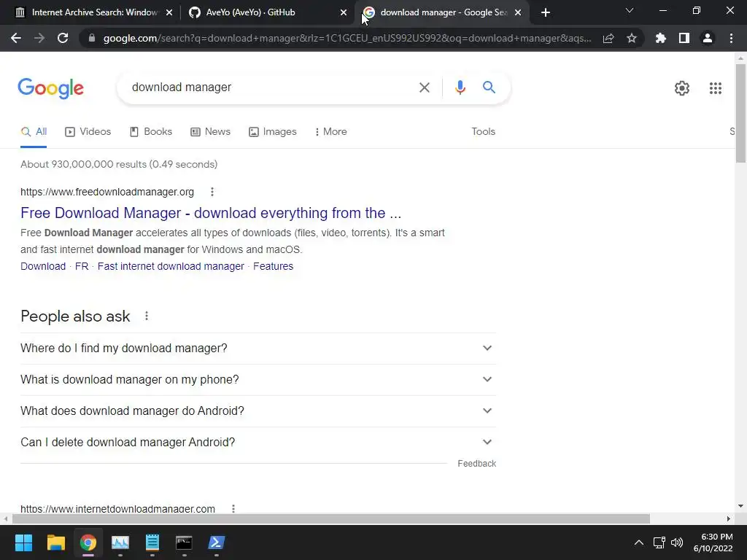The width and height of the screenshot is (747, 560).
Task: Click the Feedback link
Action: click(x=476, y=463)
